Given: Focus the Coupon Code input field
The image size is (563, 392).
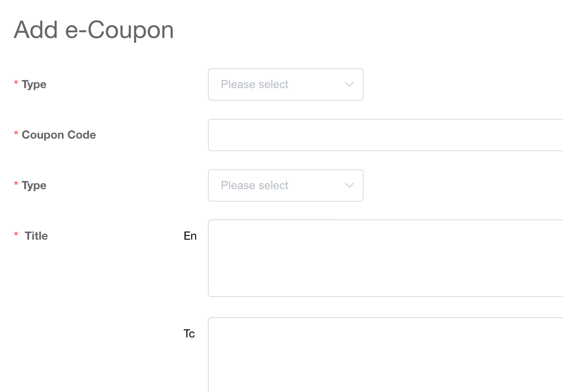Looking at the screenshot, I should 385,135.
